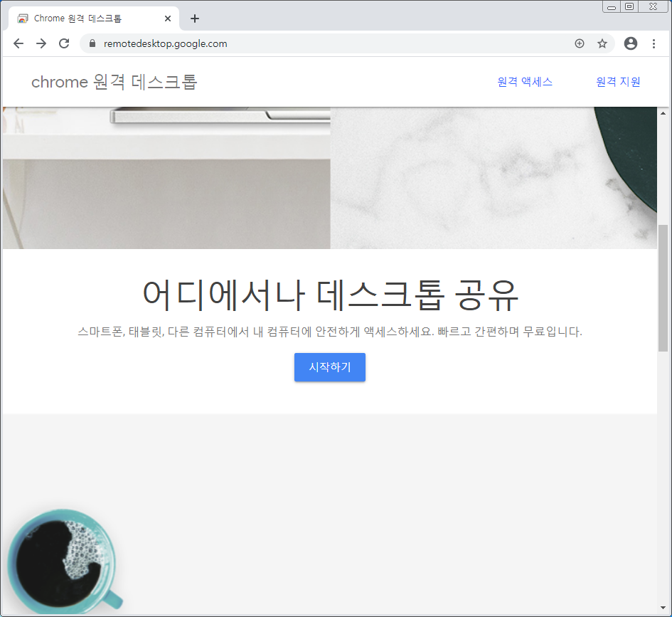Open the 원격 지원 link
This screenshot has height=617, width=672.
618,81
